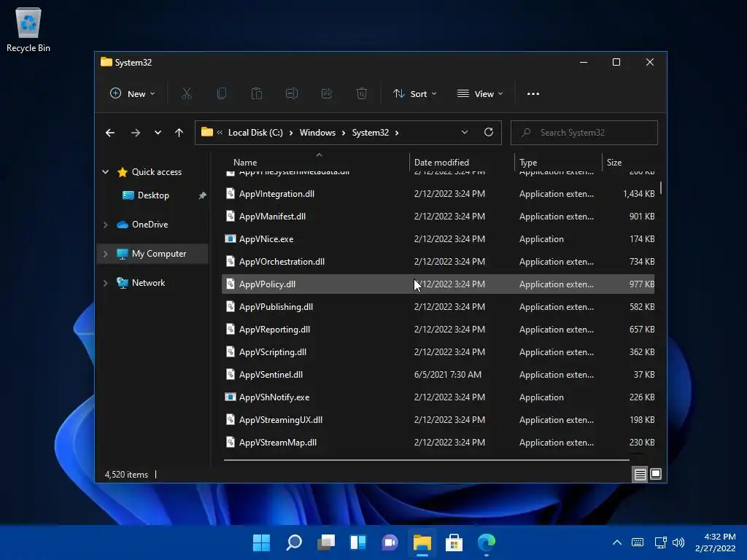Sort by Type column header
747x560 pixels.
(528, 163)
